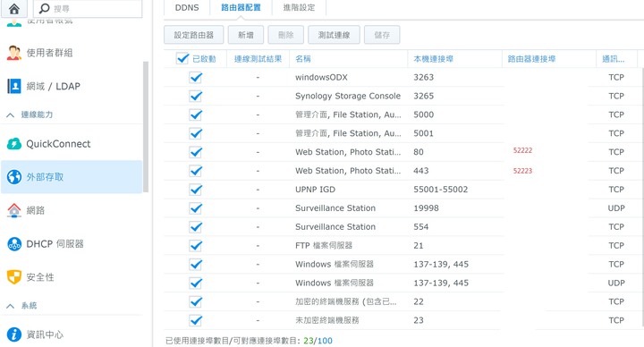This screenshot has height=347, width=644.
Task: Sort by the 連線測試結果 column header
Action: click(x=258, y=59)
